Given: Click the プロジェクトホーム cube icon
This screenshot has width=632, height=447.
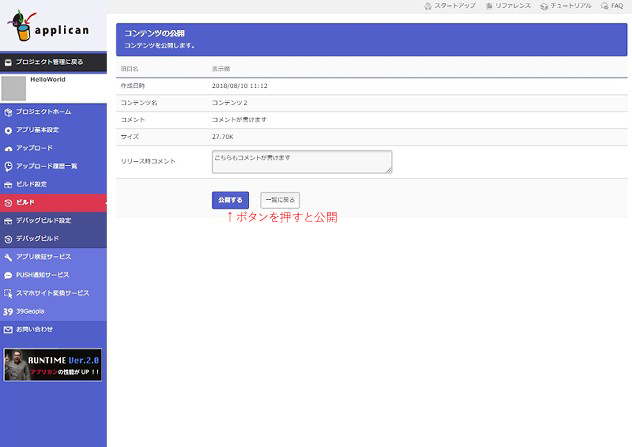Looking at the screenshot, I should [x=8, y=112].
